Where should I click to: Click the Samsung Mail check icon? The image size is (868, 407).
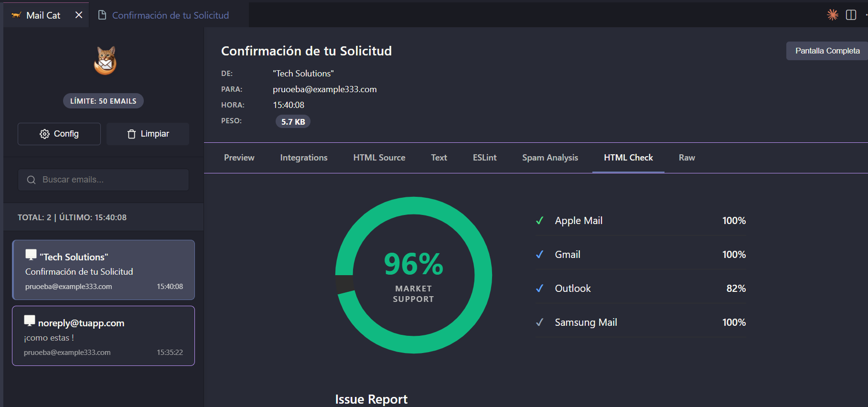(540, 322)
